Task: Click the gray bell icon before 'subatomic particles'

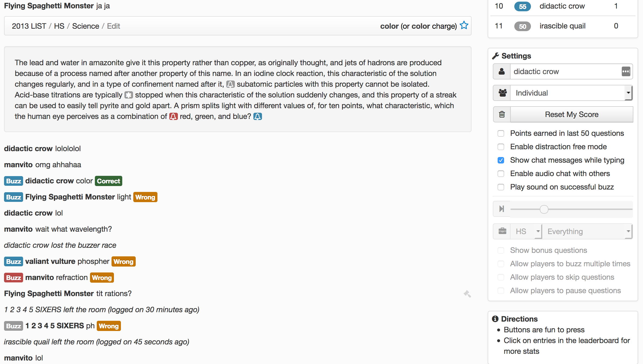Action: pyautogui.click(x=230, y=84)
